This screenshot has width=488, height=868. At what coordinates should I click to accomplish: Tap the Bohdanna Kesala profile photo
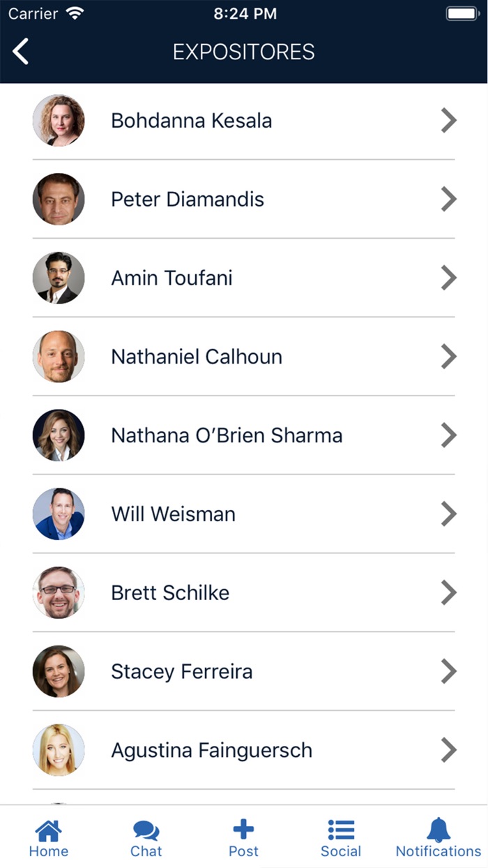[x=59, y=121]
